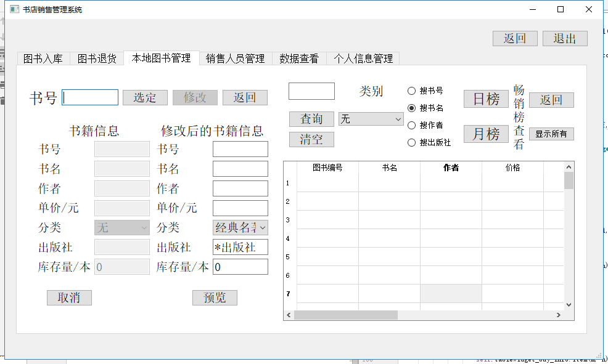This screenshot has width=608, height=364.
Task: Click the table scroll right arrow
Action: 559,315
